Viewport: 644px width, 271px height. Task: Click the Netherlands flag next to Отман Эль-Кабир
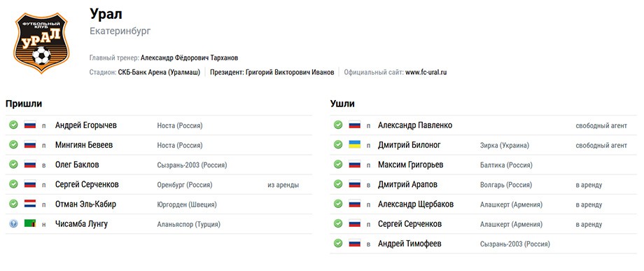30,204
